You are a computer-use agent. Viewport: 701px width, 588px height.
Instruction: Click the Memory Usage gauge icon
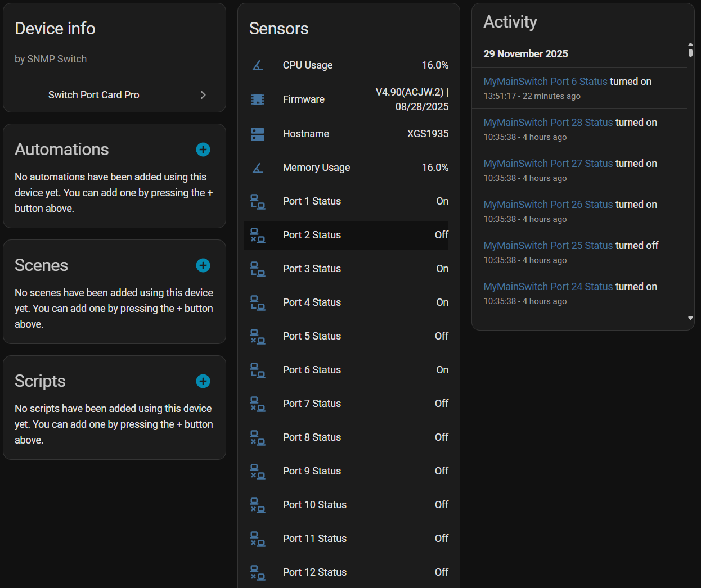(x=258, y=168)
